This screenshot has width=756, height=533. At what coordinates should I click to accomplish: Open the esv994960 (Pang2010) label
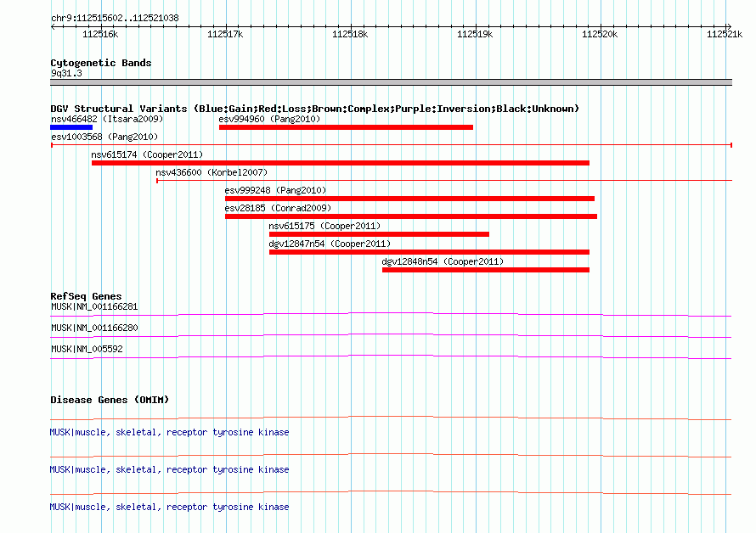pyautogui.click(x=269, y=119)
